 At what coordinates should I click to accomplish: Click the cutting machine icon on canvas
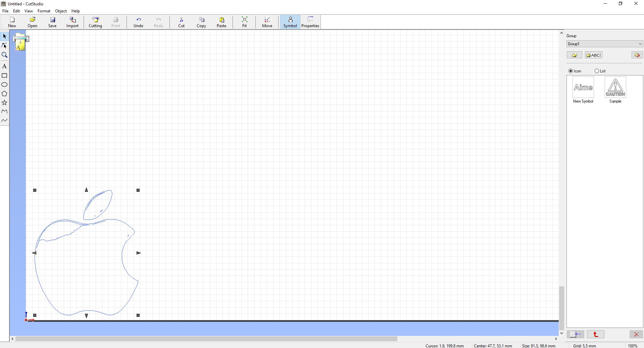pos(21,42)
